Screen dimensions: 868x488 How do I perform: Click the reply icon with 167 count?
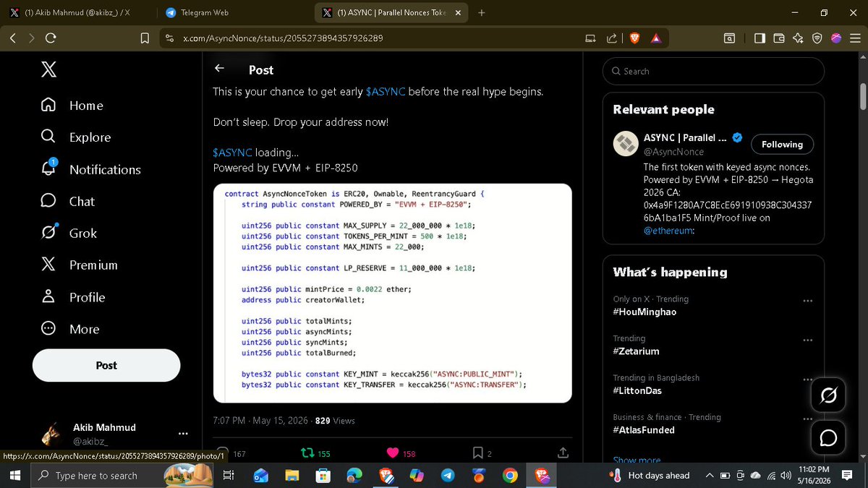tap(223, 453)
